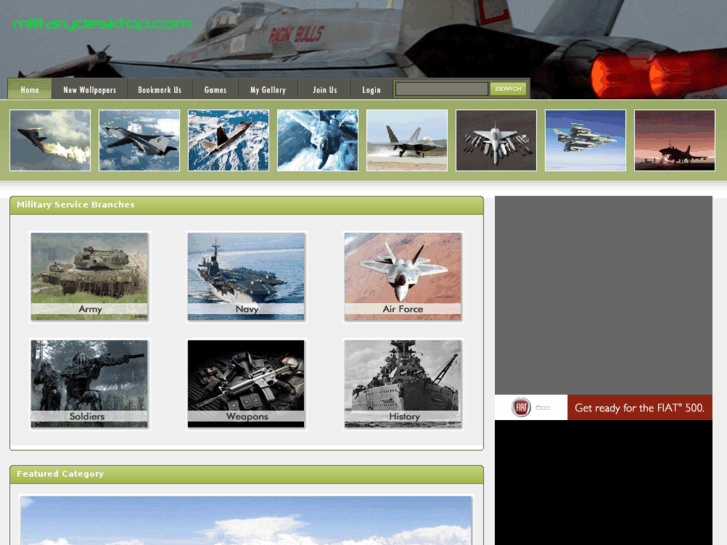Click the green SEARCH button
This screenshot has height=545, width=727.
508,89
